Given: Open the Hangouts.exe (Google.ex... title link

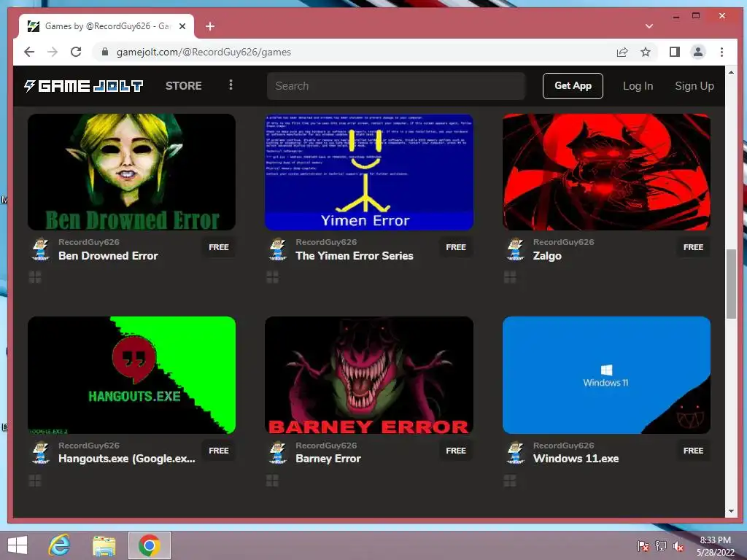Looking at the screenshot, I should coord(127,459).
